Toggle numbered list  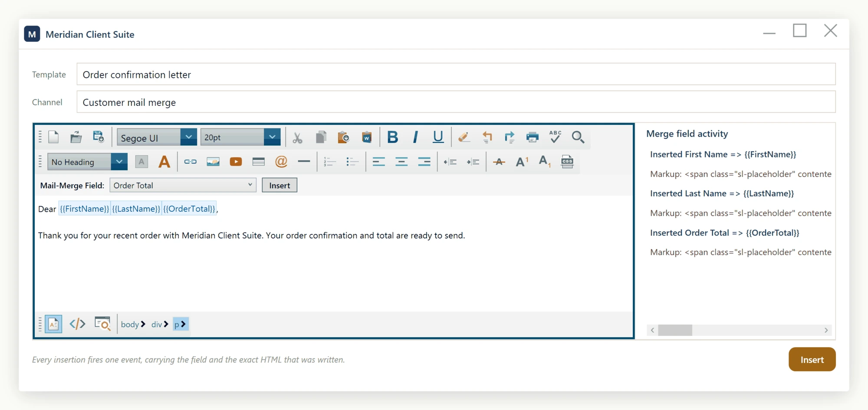coord(330,162)
